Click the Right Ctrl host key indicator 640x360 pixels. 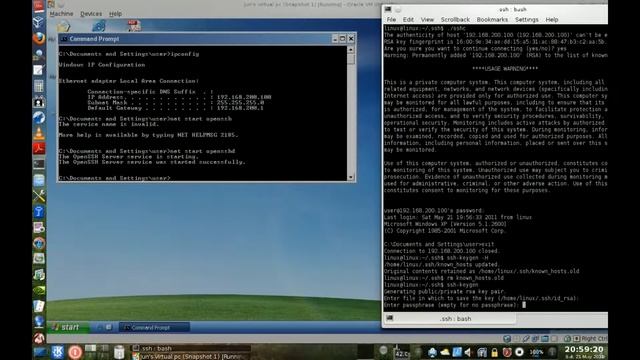tap(590, 338)
